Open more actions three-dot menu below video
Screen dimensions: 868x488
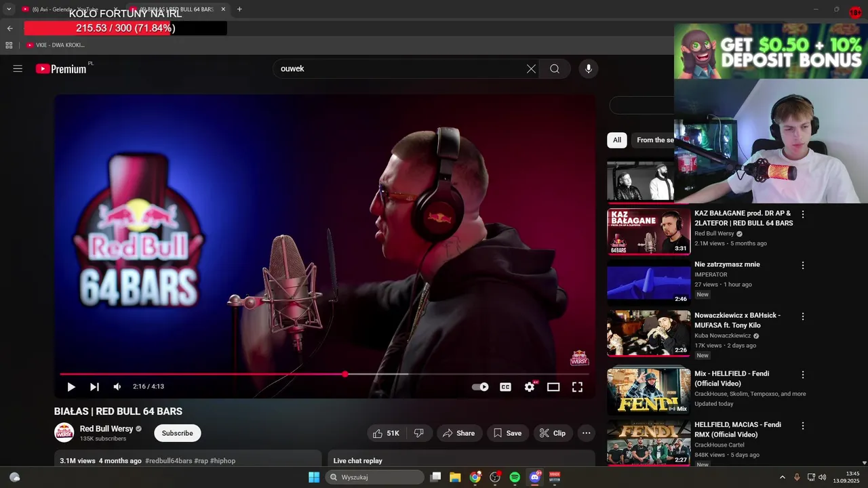tap(587, 433)
